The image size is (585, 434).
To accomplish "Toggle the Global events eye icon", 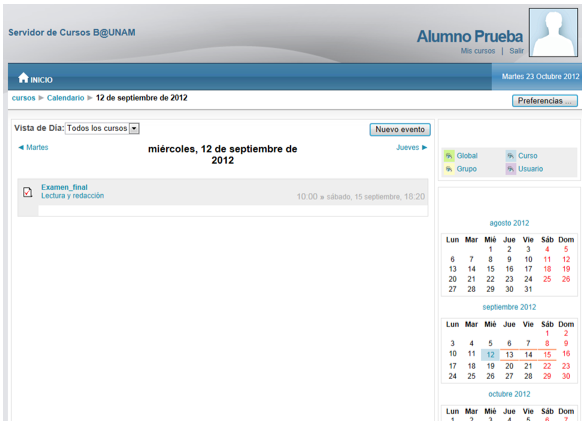I will click(449, 156).
